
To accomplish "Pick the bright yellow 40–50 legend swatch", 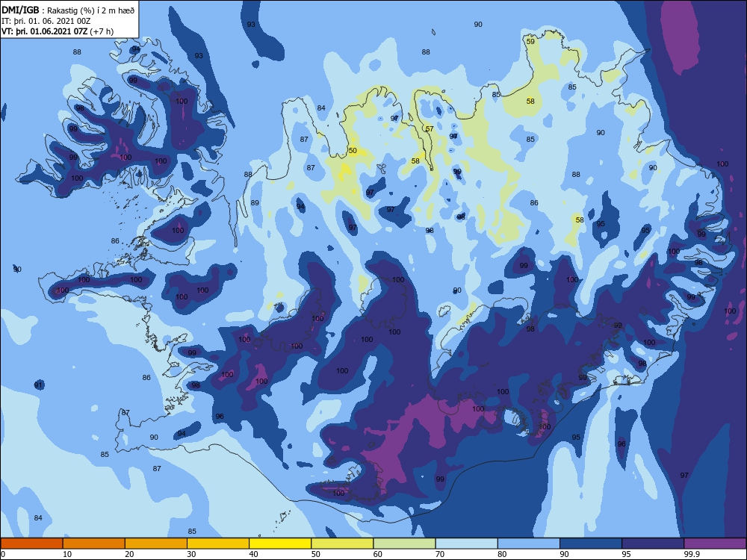I will coord(280,544).
